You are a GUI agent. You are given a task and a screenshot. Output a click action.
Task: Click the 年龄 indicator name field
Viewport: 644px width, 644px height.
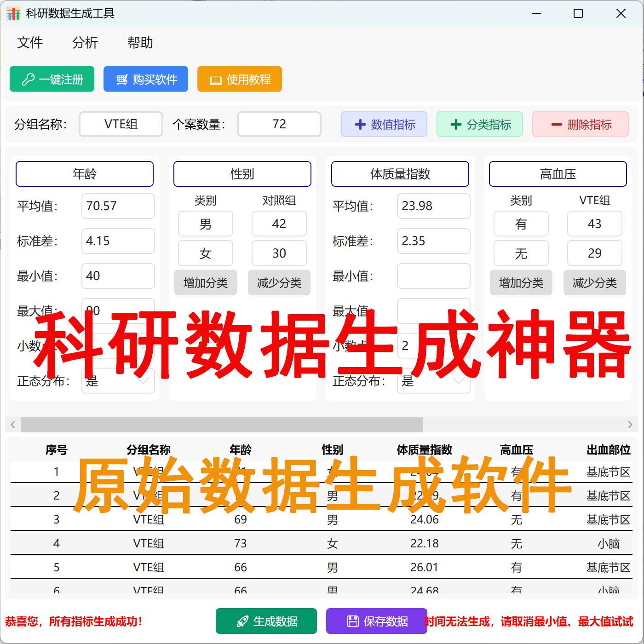coord(85,174)
